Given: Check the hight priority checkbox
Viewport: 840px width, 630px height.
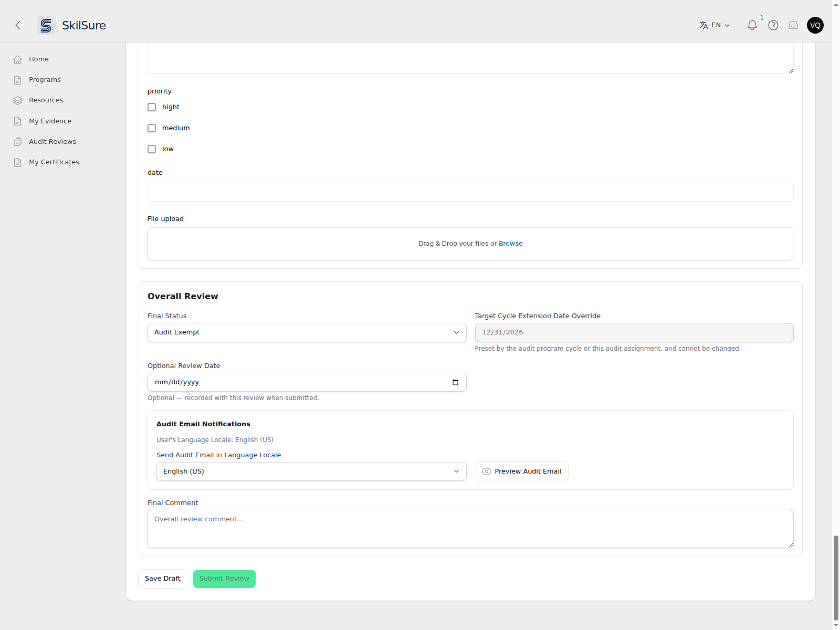Looking at the screenshot, I should (x=152, y=107).
